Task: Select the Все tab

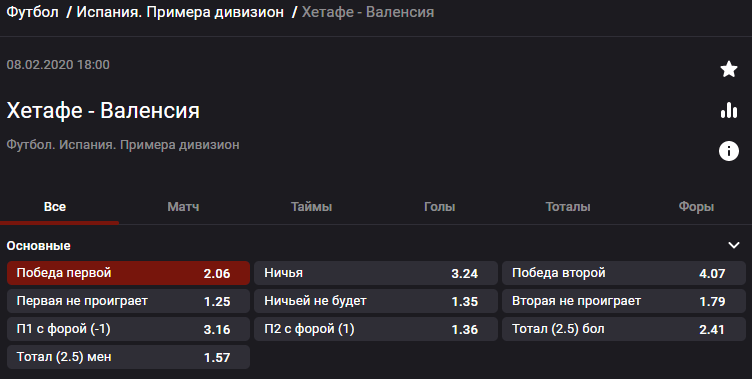Action: [x=55, y=207]
